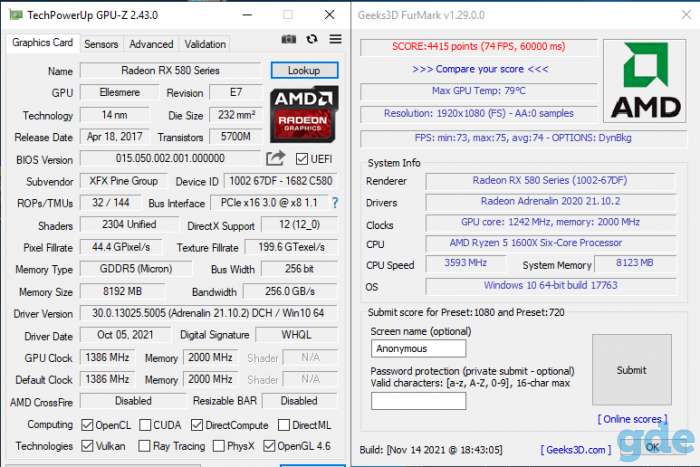Click the Screen name input field
This screenshot has width=700, height=467.
coord(418,349)
